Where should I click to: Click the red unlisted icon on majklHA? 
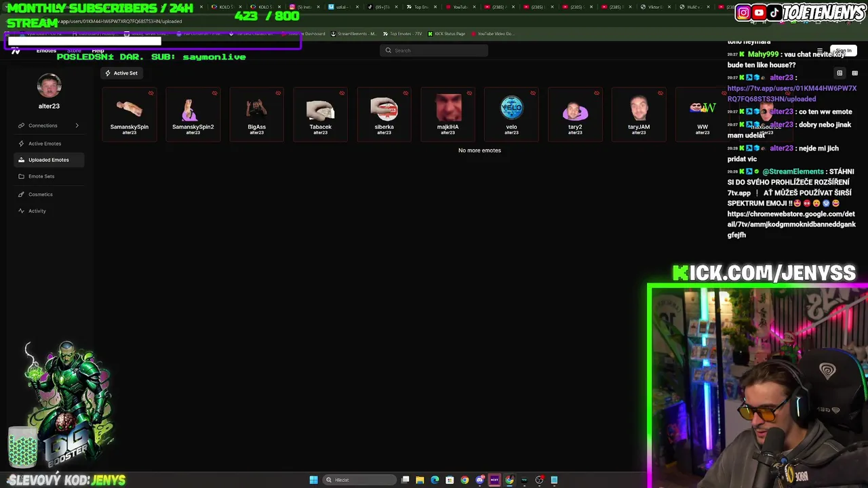coord(469,94)
